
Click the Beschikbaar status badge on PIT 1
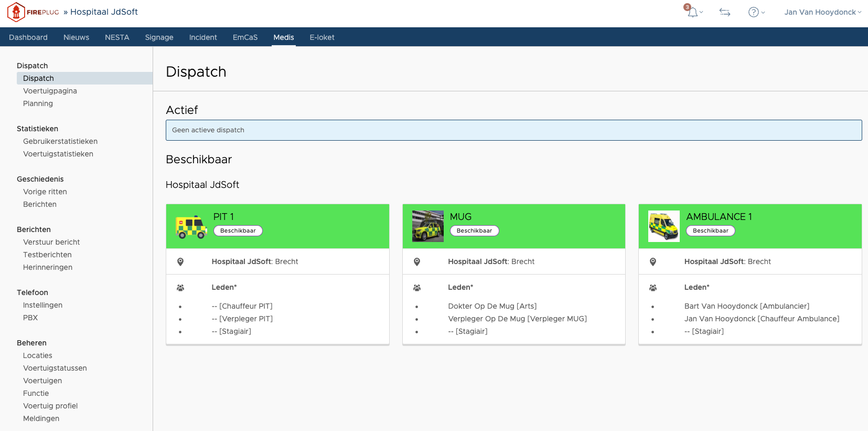tap(238, 231)
